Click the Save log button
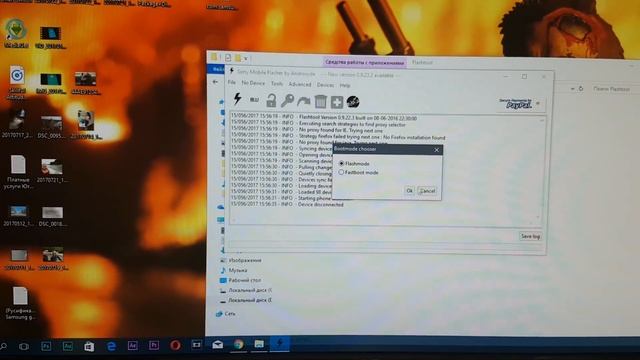Image resolution: width=640 pixels, height=360 pixels. 530,236
